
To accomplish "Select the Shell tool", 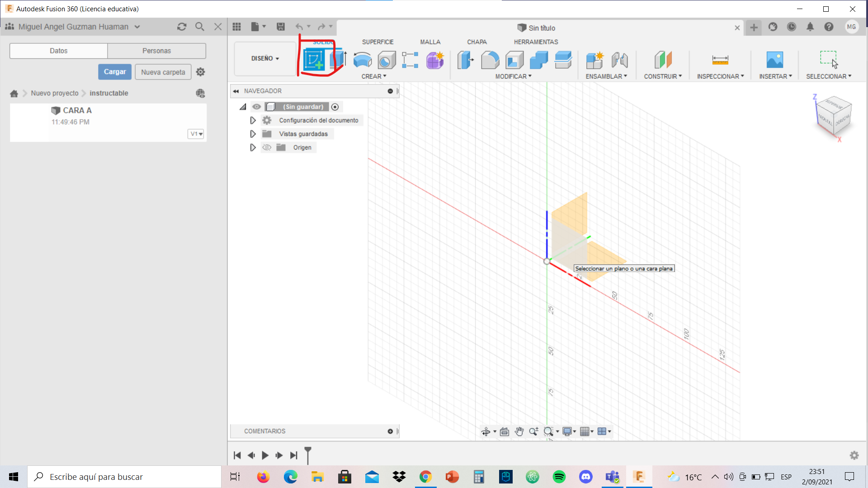I will click(x=514, y=60).
